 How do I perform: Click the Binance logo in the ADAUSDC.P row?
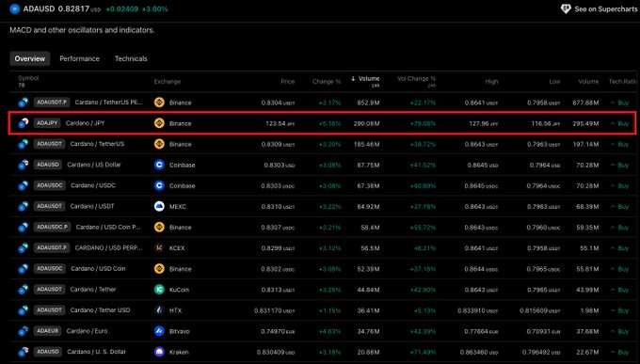tap(159, 227)
